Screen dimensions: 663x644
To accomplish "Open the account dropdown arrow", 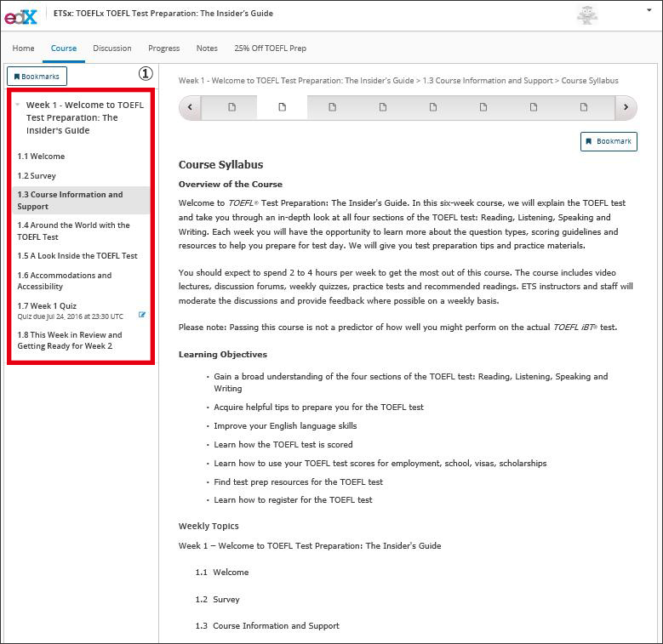I will (x=649, y=10).
